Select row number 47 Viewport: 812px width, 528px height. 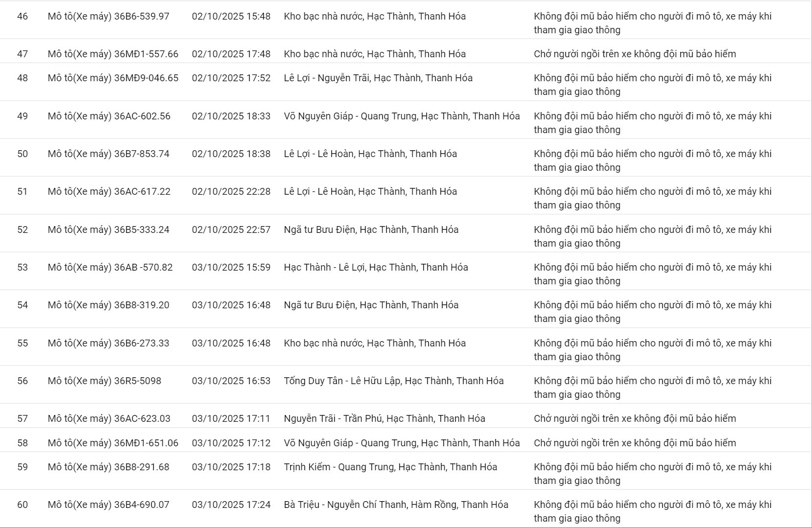tap(23, 54)
